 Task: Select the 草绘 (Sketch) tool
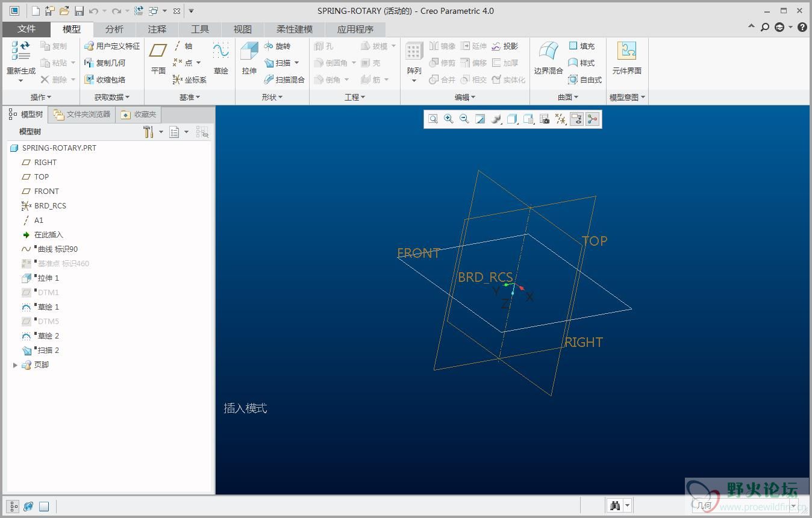click(x=221, y=59)
